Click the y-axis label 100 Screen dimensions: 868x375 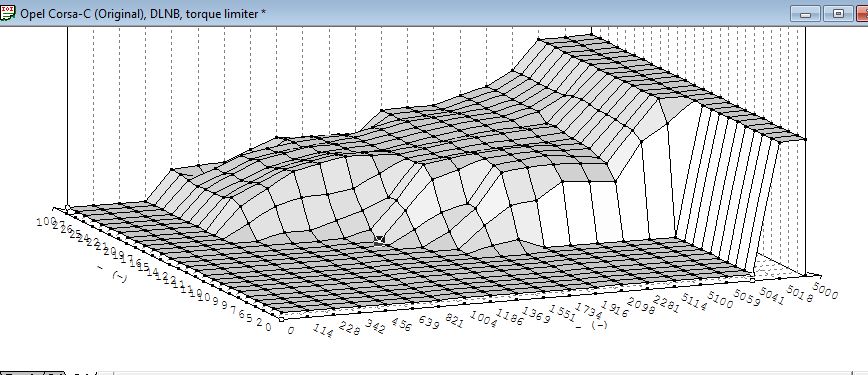46,222
